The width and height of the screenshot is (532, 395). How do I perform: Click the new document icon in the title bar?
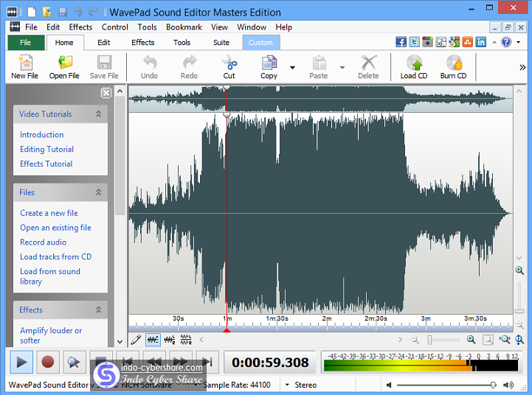[32, 12]
